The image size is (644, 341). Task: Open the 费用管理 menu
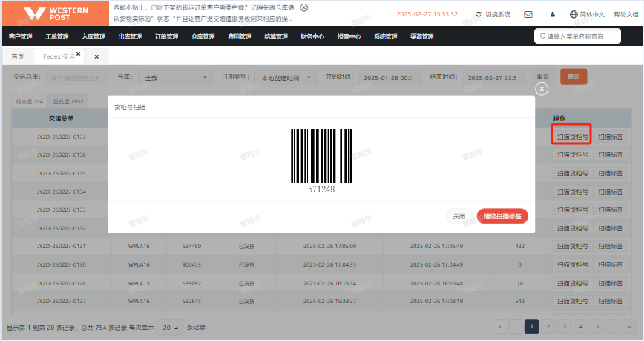point(240,36)
